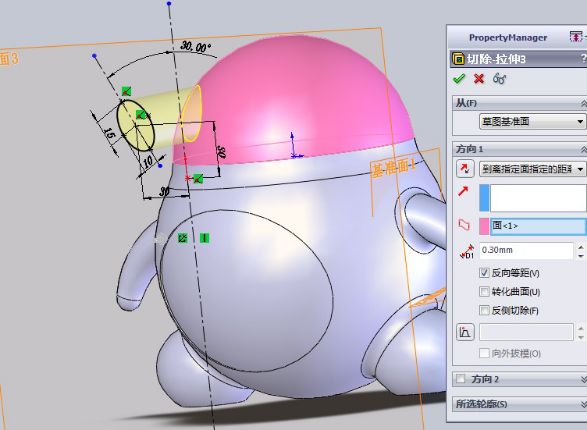
Task: Enable 转化曲面 checkbox
Action: pos(484,292)
